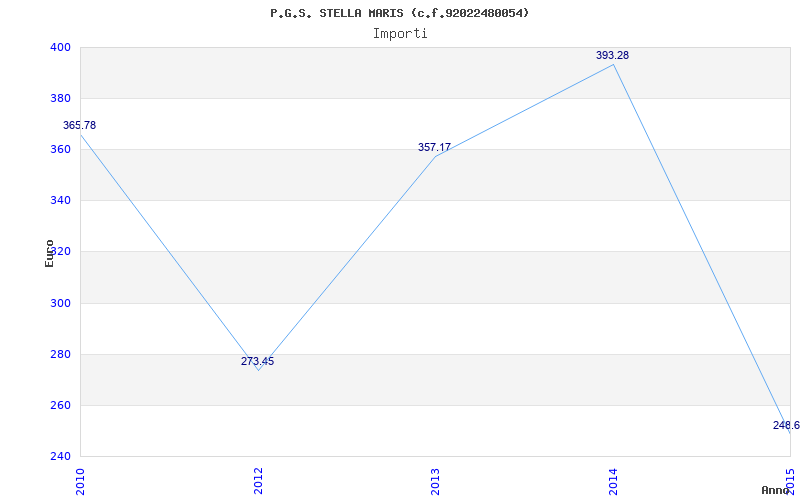Click the Euro axis title
The image size is (800, 500).
[x=49, y=253]
